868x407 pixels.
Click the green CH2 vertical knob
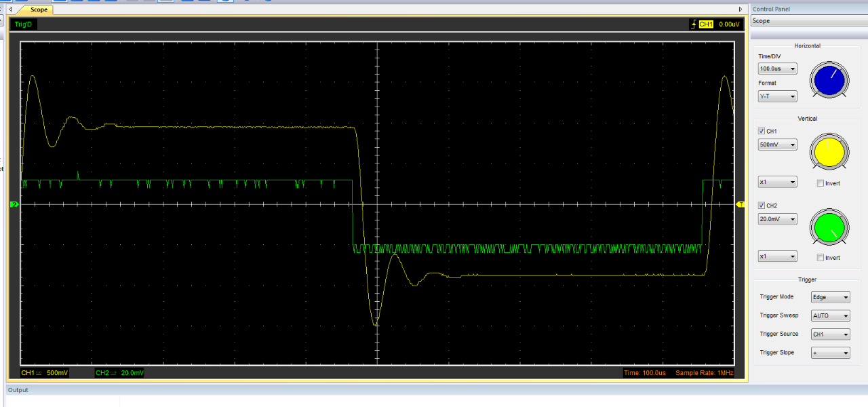pyautogui.click(x=828, y=227)
